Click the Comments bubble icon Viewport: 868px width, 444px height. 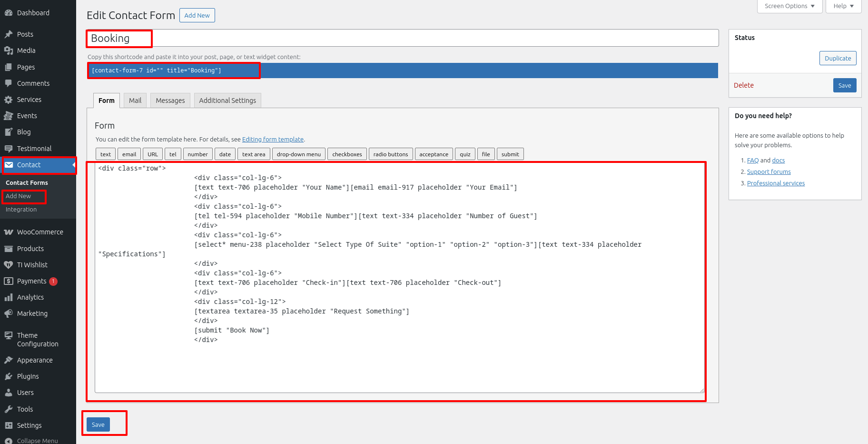9,83
